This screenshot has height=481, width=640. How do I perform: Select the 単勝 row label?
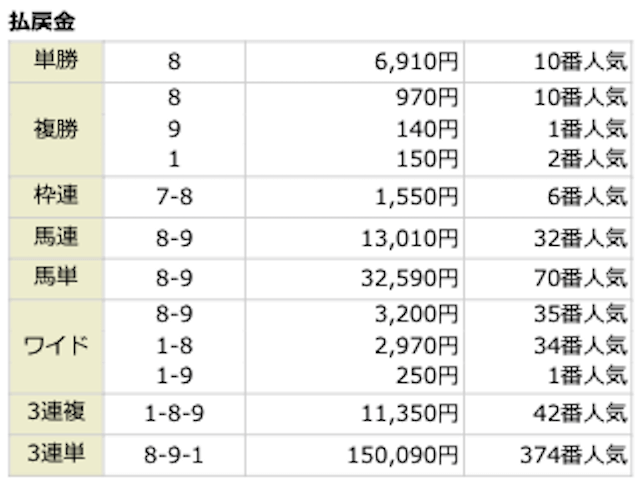click(55, 62)
